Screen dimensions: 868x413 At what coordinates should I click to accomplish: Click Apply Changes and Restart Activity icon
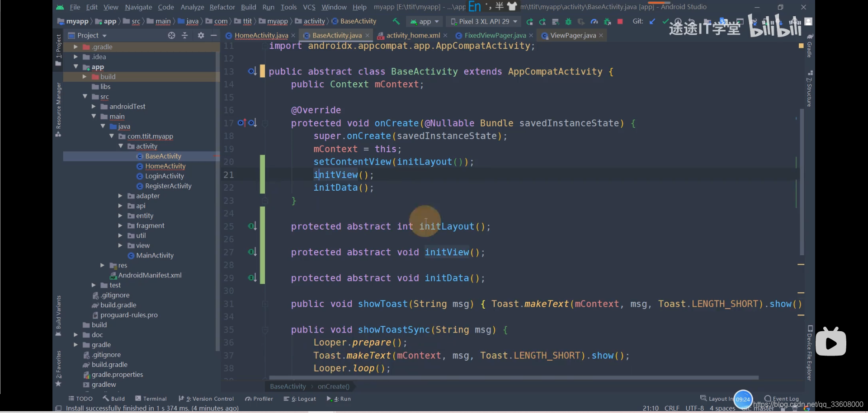(542, 22)
